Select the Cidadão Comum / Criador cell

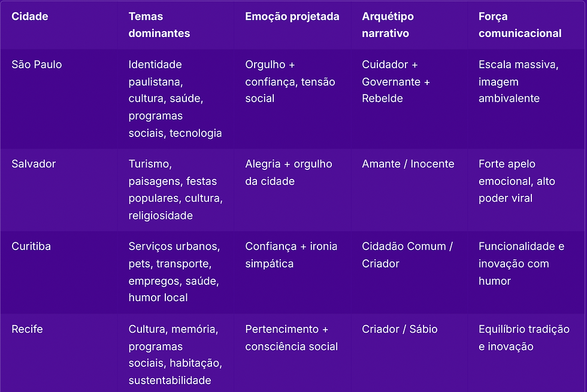(x=407, y=255)
